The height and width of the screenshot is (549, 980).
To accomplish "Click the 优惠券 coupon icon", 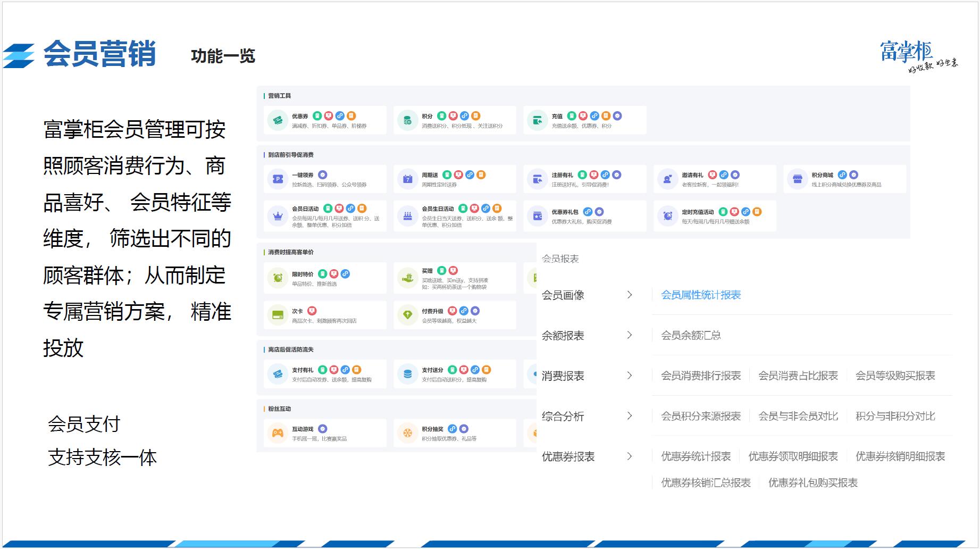I will pyautogui.click(x=278, y=120).
